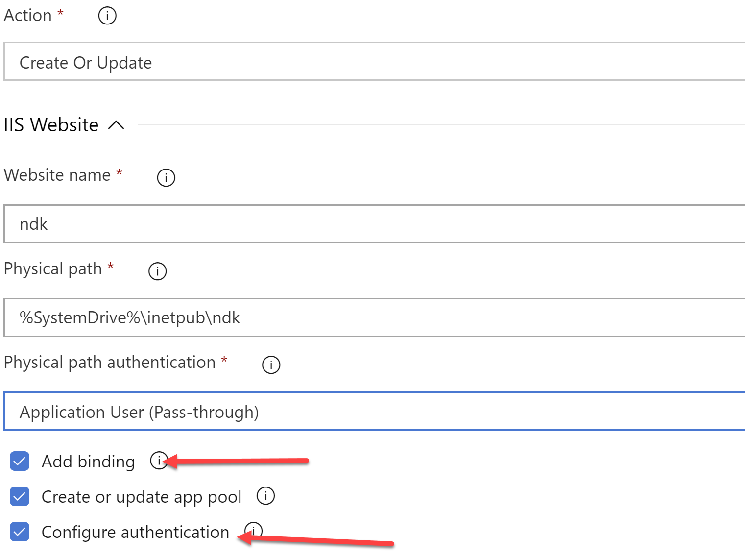Toggle the Create or update app pool checkbox

point(20,496)
